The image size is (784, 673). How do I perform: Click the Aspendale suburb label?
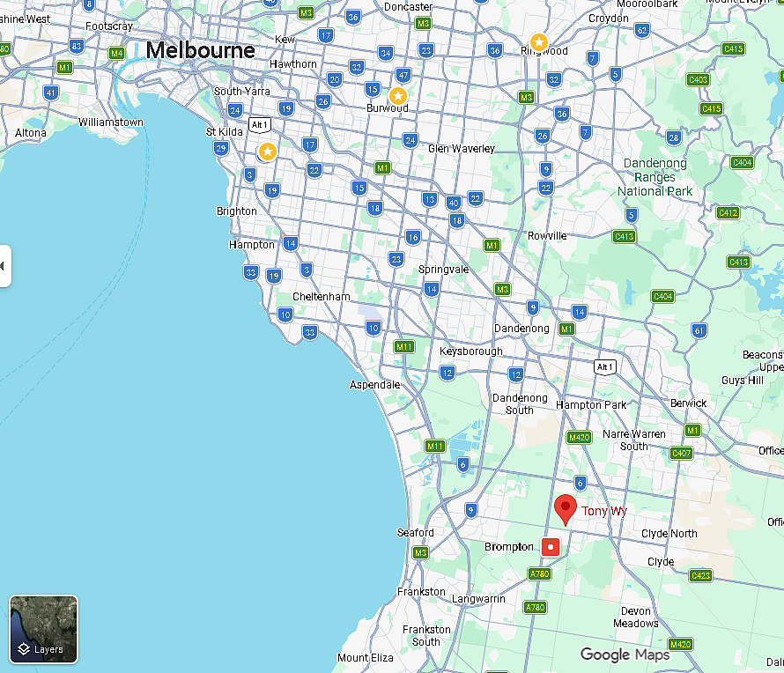point(375,385)
